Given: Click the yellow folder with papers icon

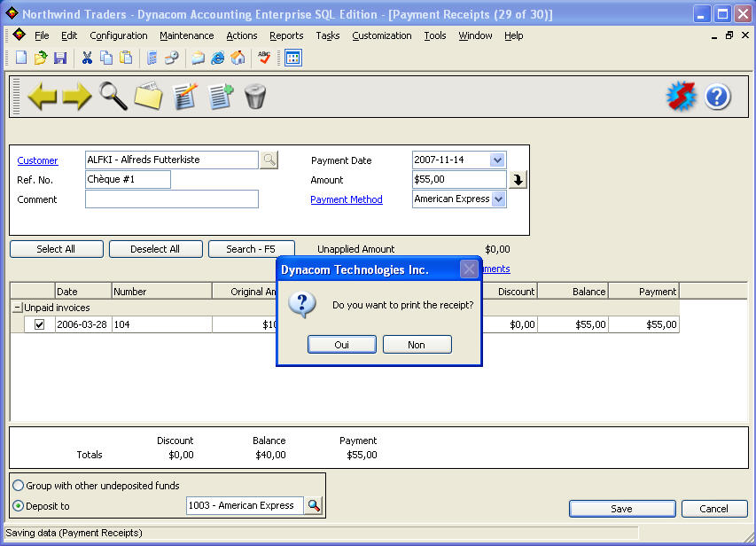Looking at the screenshot, I should point(149,96).
